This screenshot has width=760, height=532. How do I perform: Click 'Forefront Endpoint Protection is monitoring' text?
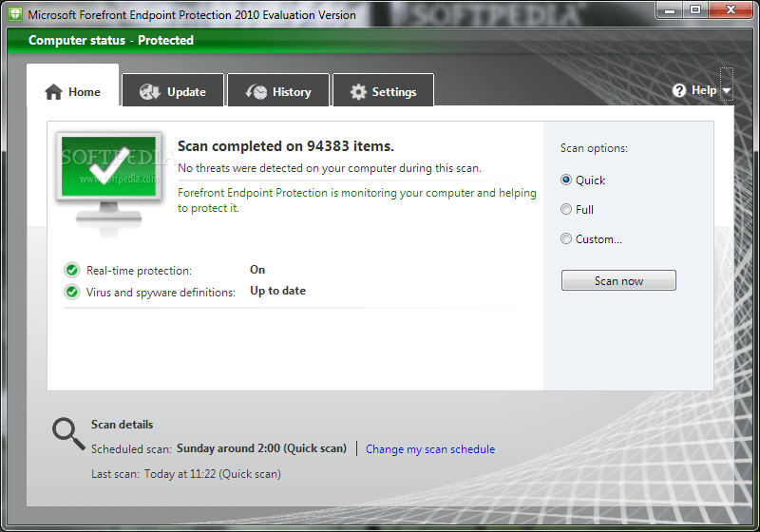(x=357, y=200)
